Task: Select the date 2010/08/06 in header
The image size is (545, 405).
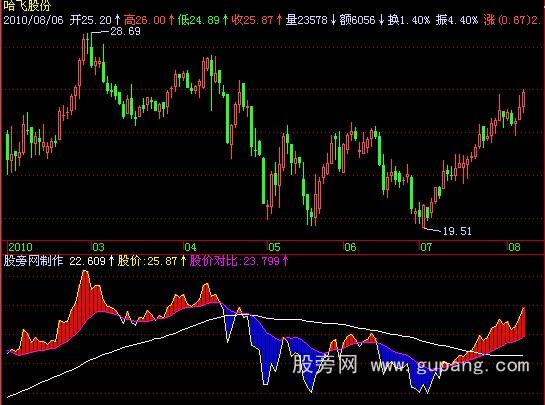Action: click(x=33, y=20)
